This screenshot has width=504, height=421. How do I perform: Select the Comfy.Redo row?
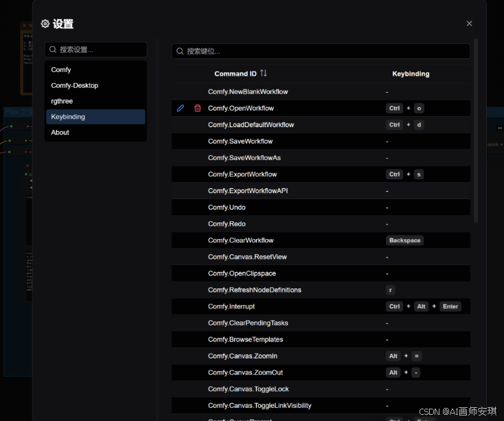click(321, 224)
